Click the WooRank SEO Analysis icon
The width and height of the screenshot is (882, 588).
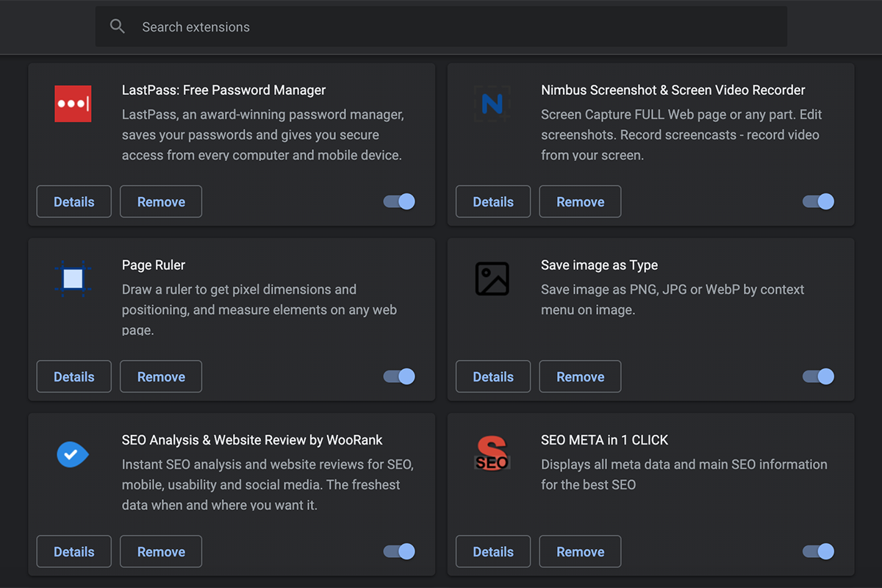73,455
